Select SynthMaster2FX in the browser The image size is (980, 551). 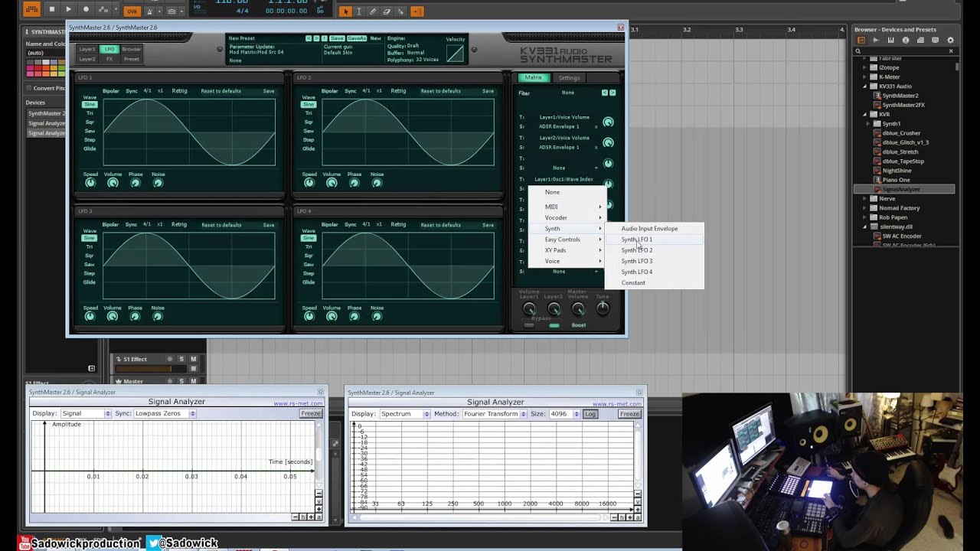pyautogui.click(x=903, y=105)
